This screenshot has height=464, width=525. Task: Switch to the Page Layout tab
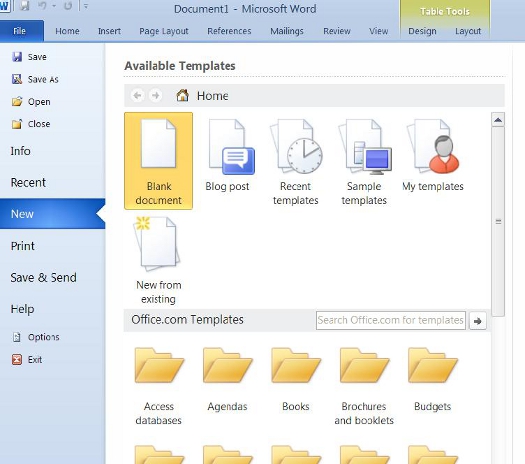164,31
